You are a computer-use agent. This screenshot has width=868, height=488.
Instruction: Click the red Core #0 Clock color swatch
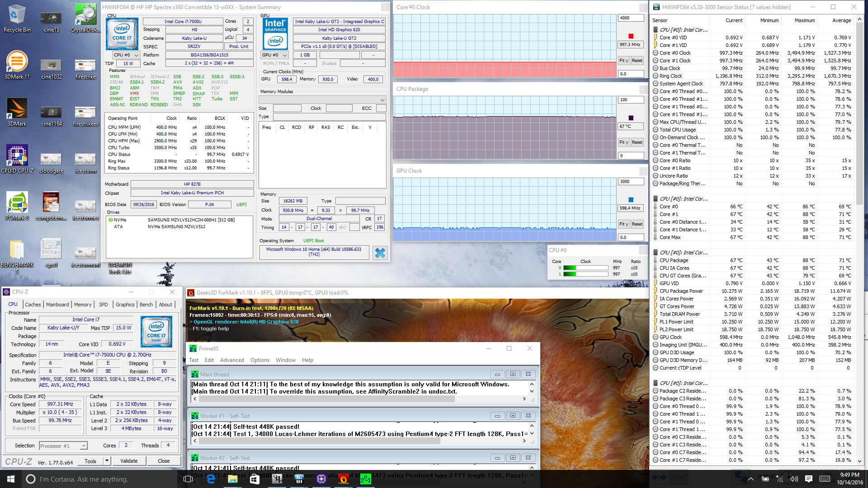[x=631, y=36]
